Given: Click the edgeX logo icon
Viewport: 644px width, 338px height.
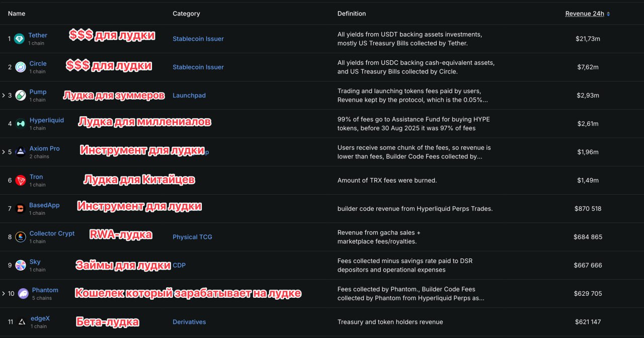Looking at the screenshot, I should pyautogui.click(x=22, y=322).
